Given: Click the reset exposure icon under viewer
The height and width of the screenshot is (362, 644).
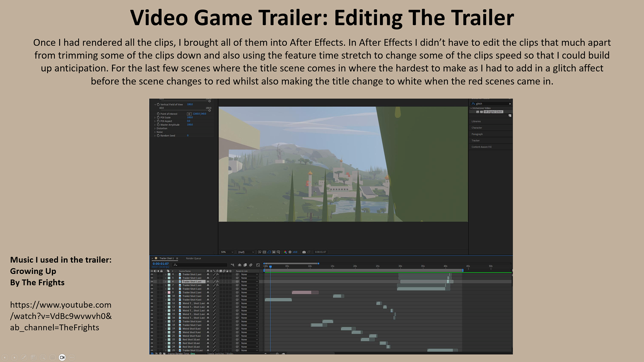Looking at the screenshot, I should pyautogui.click(x=290, y=252).
